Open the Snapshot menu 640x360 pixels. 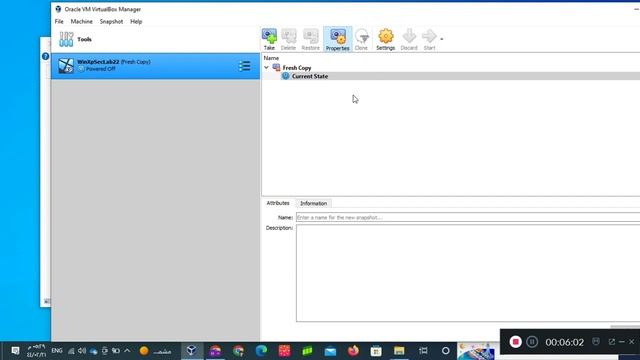coord(111,22)
